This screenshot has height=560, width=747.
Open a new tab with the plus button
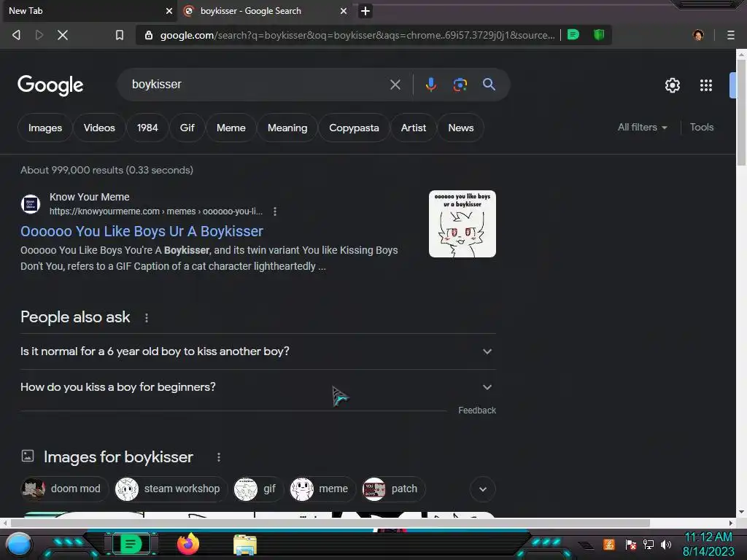pos(365,11)
